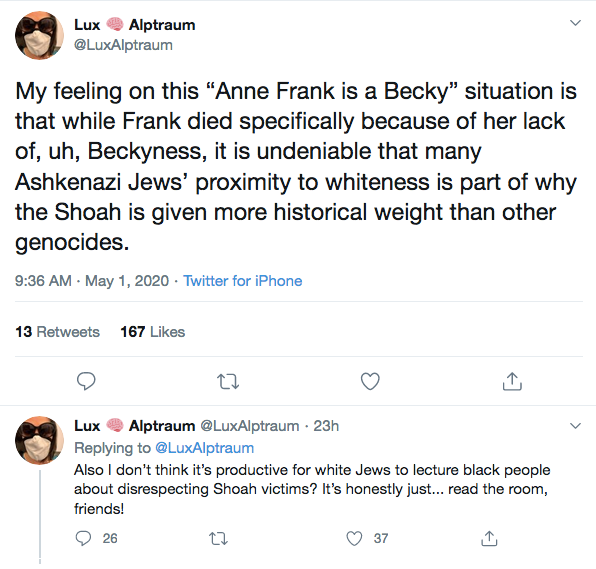596x569 pixels.
Task: Open the reply author's profile picture
Action: point(39,441)
